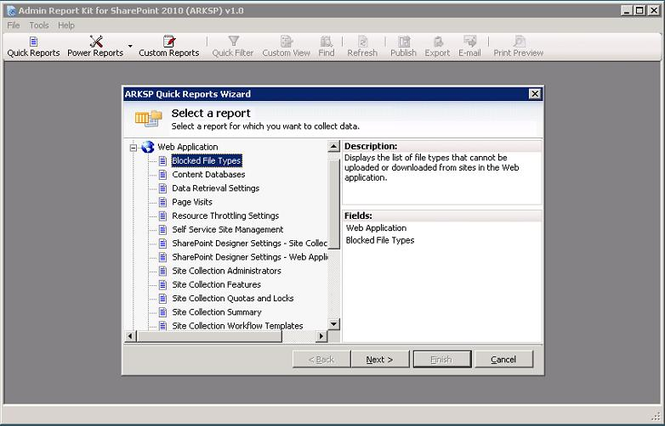This screenshot has height=426, width=665.
Task: Open Custom Reports tool
Action: click(x=169, y=47)
